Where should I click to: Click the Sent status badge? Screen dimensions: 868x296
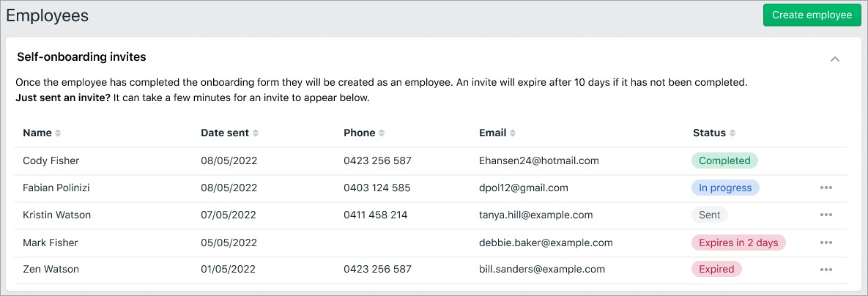(709, 215)
